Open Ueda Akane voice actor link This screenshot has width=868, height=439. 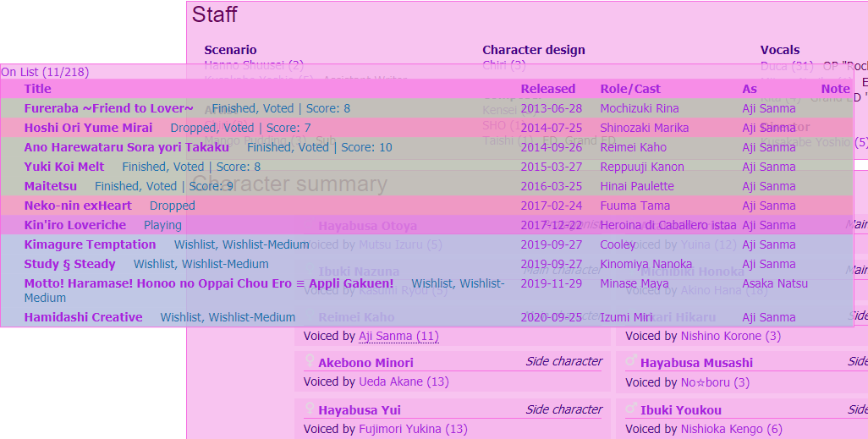pos(404,381)
